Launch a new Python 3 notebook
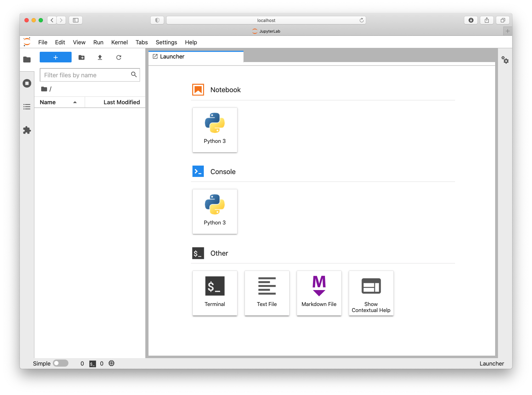Viewport: 532px width, 395px height. click(x=215, y=130)
